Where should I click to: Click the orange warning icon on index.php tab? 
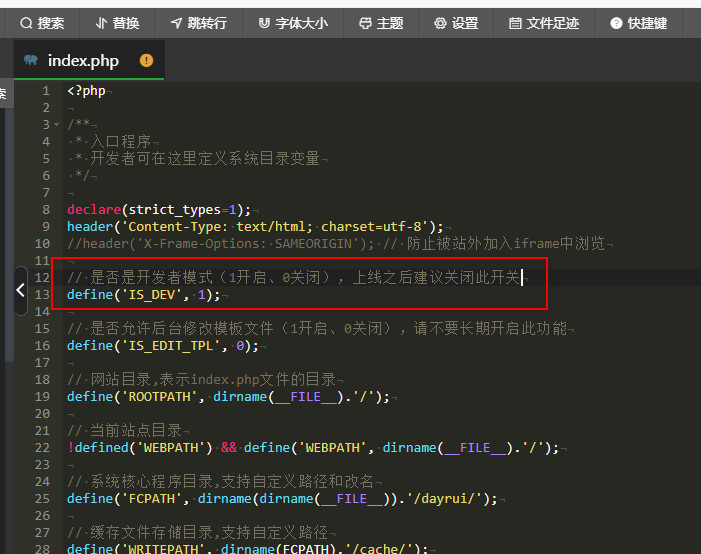pyautogui.click(x=147, y=61)
